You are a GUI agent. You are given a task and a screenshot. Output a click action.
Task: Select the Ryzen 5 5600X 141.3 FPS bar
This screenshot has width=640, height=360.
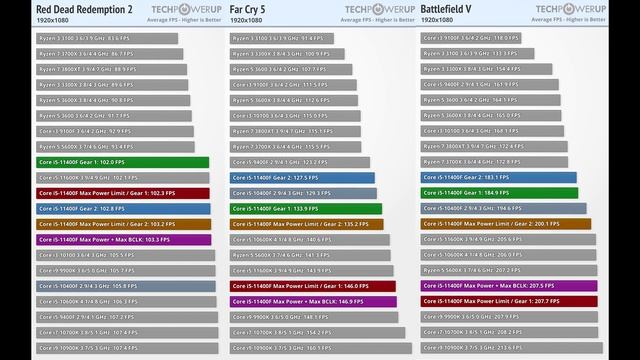click(x=310, y=256)
